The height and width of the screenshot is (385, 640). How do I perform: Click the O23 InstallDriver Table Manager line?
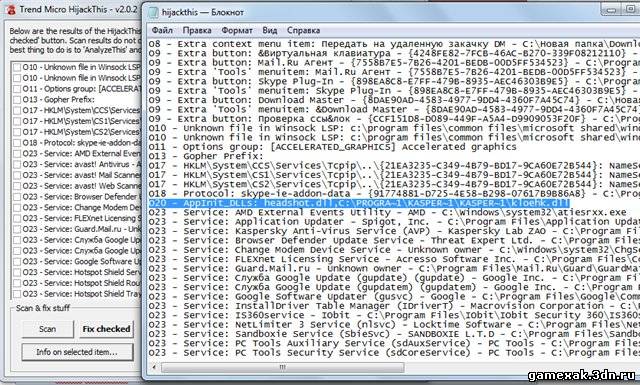pyautogui.click(x=394, y=306)
